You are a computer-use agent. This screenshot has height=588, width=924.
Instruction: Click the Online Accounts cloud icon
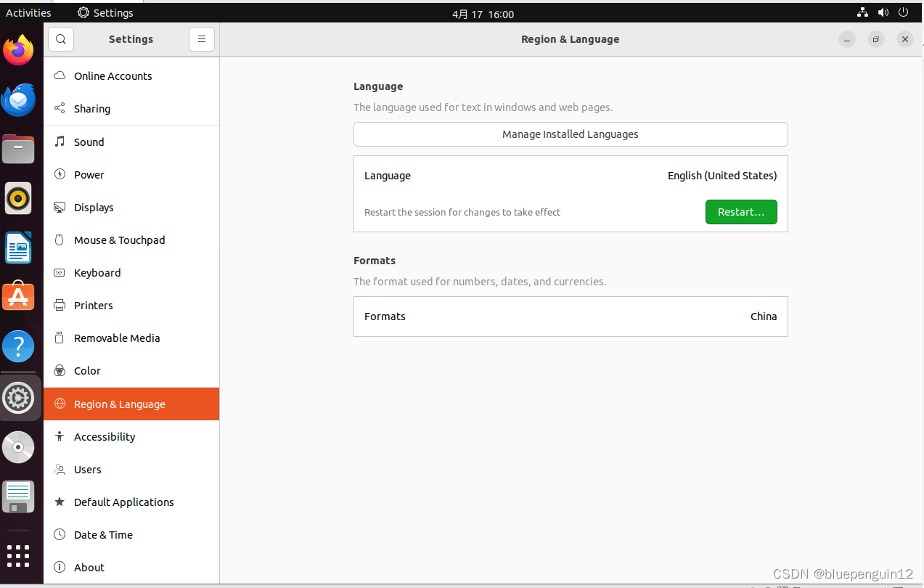coord(60,75)
